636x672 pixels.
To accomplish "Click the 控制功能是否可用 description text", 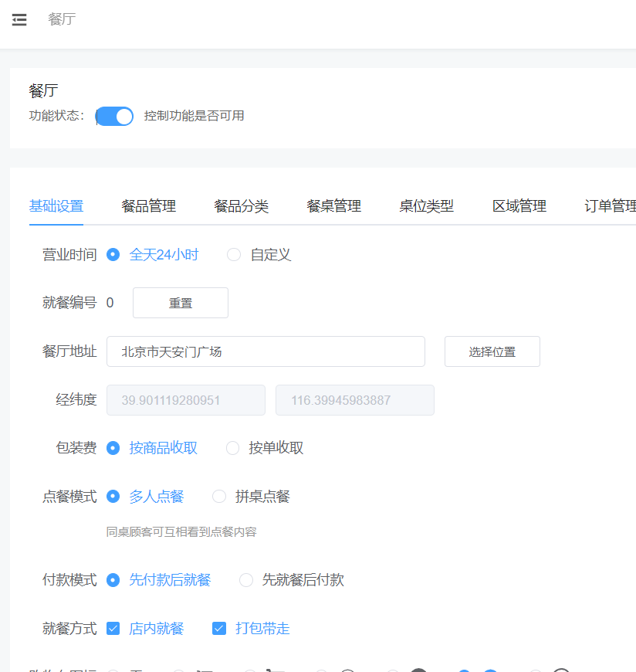I will pos(194,116).
